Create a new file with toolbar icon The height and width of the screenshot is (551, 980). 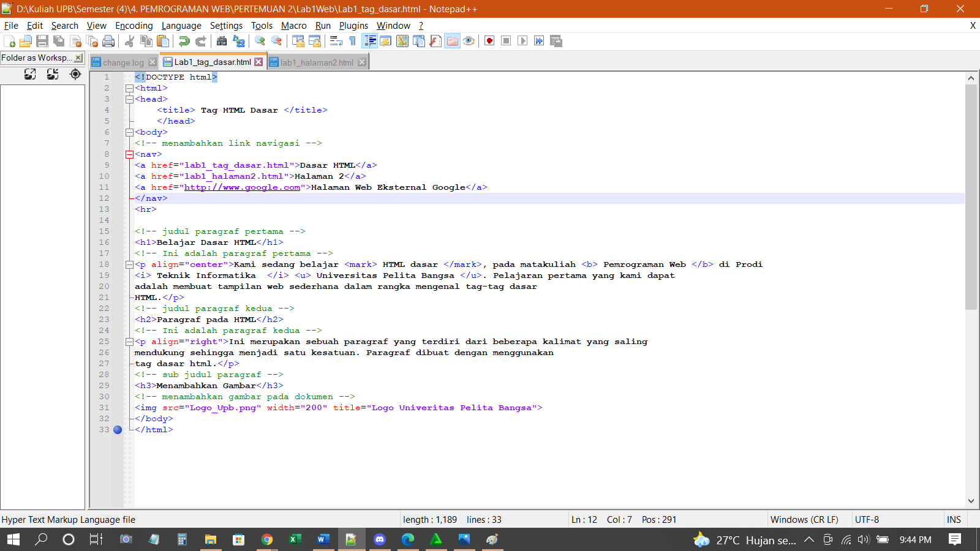[x=9, y=41]
